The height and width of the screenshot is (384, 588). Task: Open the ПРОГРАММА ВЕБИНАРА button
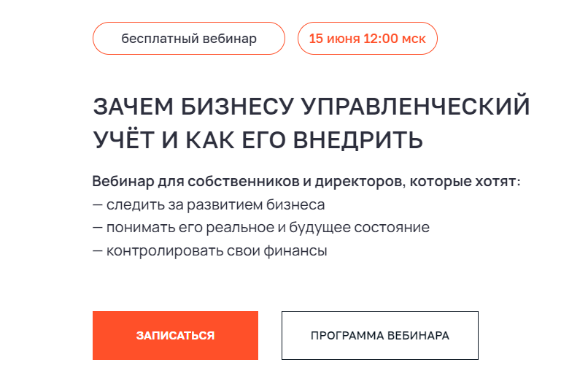379,336
